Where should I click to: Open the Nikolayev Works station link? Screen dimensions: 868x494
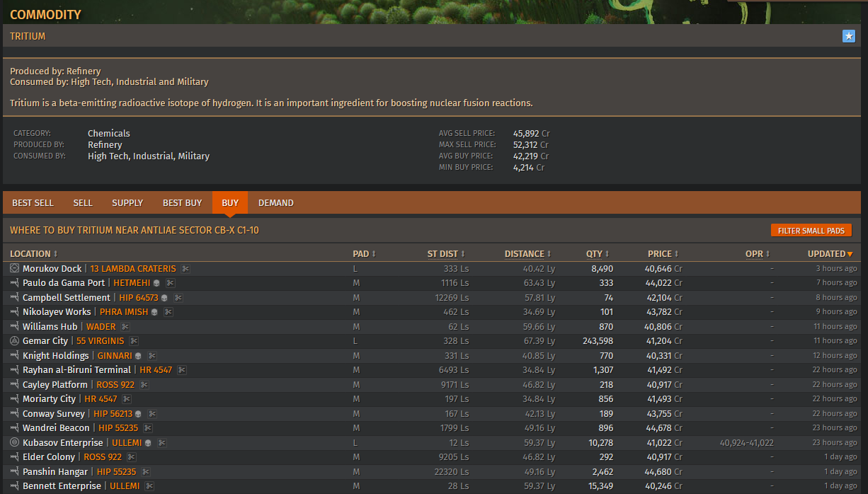[x=57, y=312]
